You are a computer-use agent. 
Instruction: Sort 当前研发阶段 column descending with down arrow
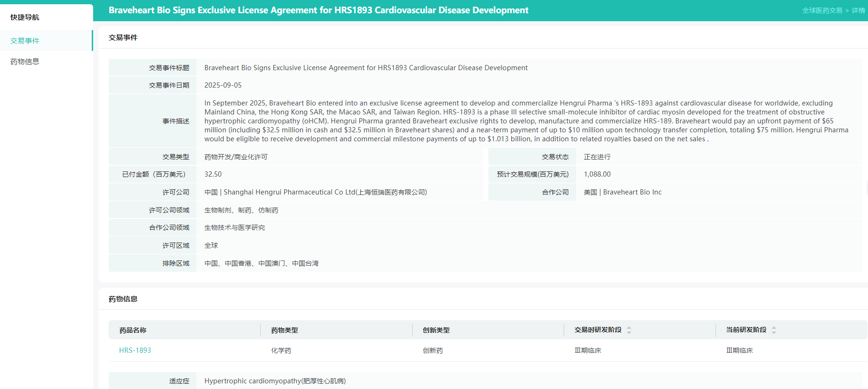774,332
